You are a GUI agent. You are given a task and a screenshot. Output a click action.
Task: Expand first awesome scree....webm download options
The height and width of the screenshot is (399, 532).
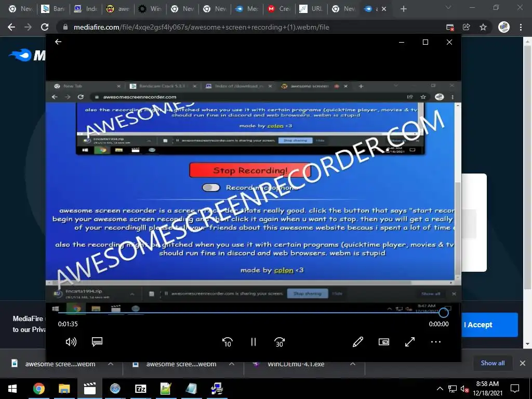111,364
